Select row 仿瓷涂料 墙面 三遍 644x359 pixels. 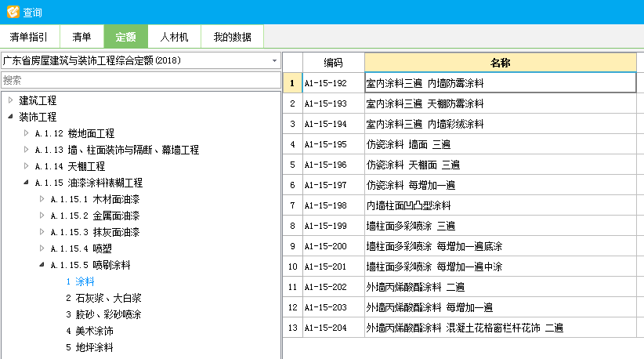pyautogui.click(x=501, y=144)
